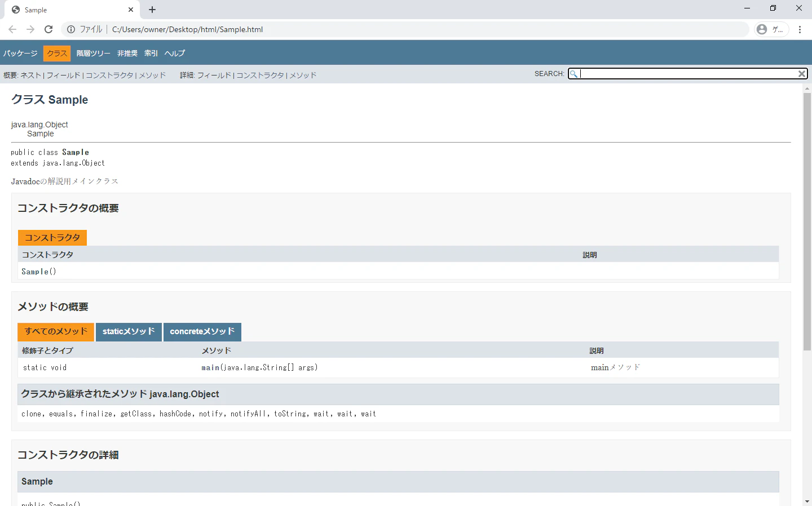
Task: Click the ネスト label in summary bar
Action: (x=30, y=75)
